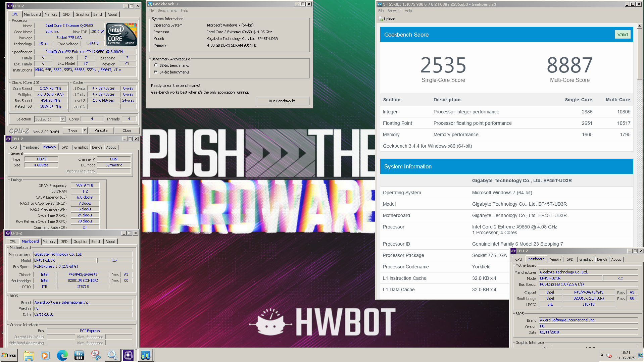644x362 pixels.
Task: Open the Help menu in Geekbench 3 window
Action: (x=184, y=10)
